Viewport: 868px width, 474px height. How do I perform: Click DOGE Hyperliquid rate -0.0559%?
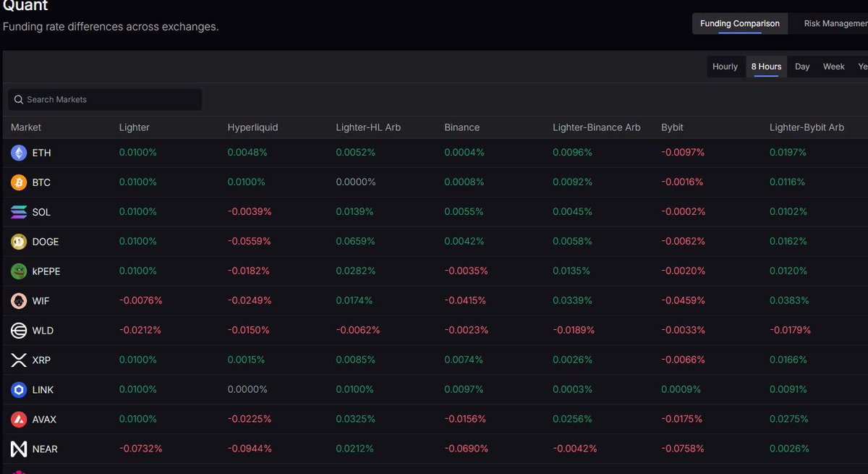249,242
